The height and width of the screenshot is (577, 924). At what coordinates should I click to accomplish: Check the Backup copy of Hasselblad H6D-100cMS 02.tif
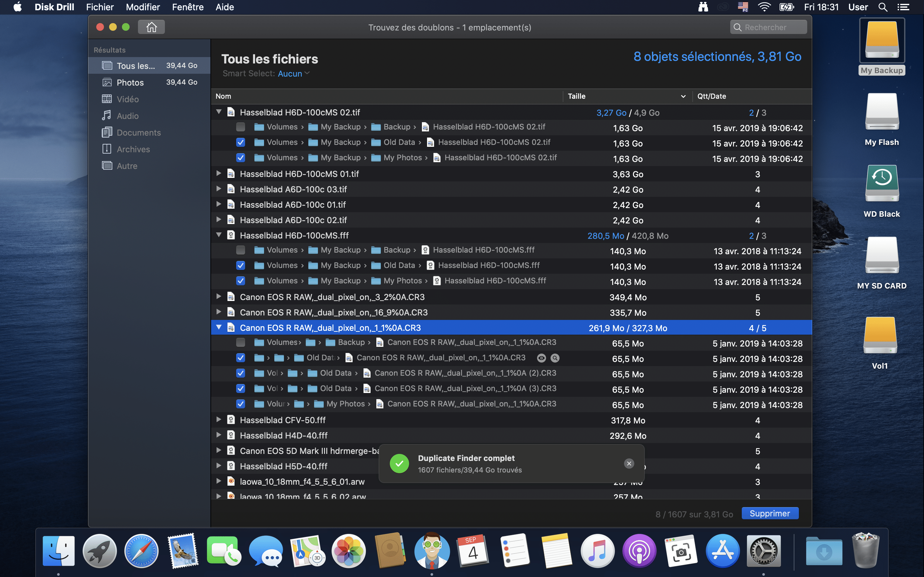pos(241,127)
